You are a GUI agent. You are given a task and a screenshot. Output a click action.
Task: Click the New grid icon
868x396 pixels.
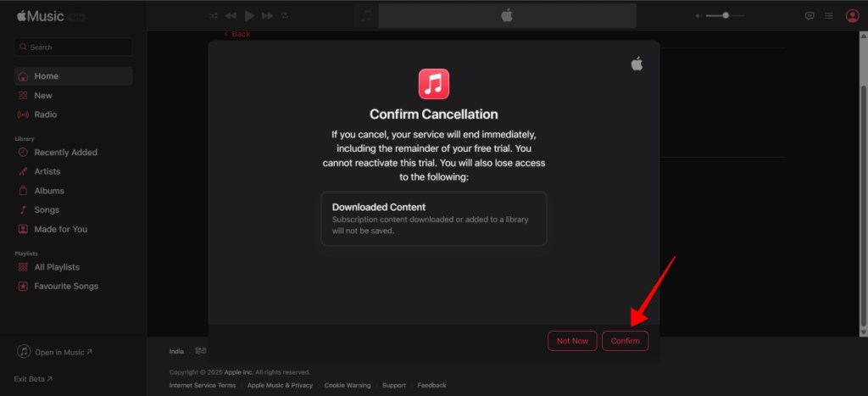[23, 95]
